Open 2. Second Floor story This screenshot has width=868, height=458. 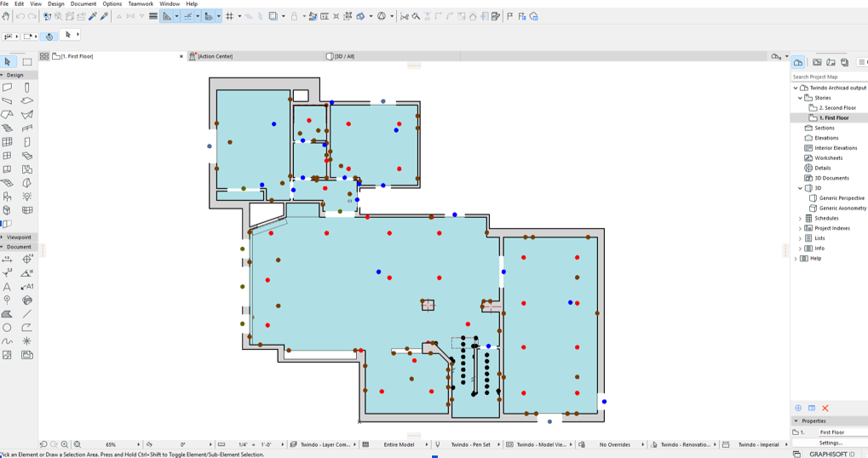point(837,108)
